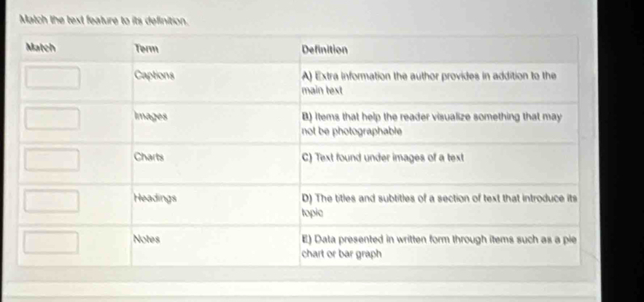
Task: Select definition B about visualizing items
Action: 431,123
